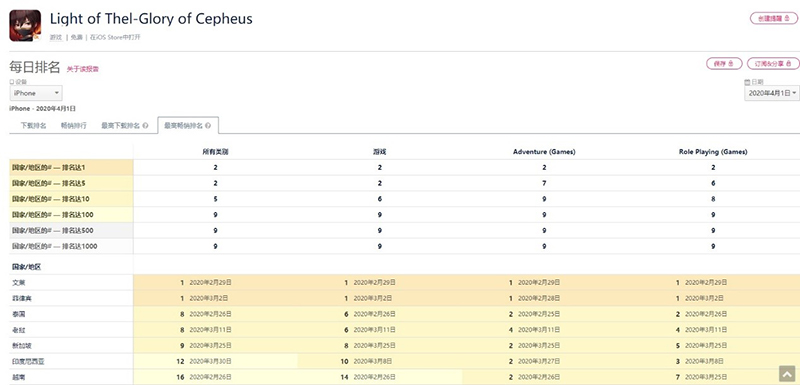Viewport: 800px width, 385px height.
Task: Click the calendar icon beside 日期
Action: (x=747, y=82)
